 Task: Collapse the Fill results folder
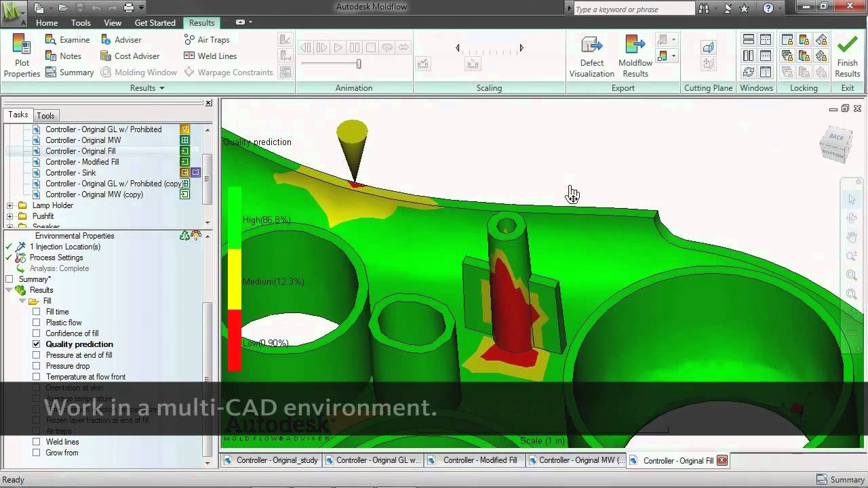[x=22, y=301]
